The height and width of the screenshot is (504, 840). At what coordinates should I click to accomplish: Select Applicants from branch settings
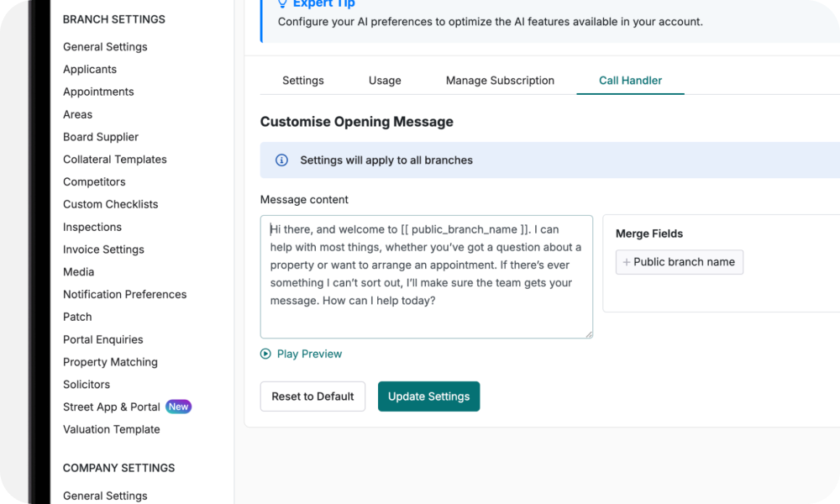90,69
